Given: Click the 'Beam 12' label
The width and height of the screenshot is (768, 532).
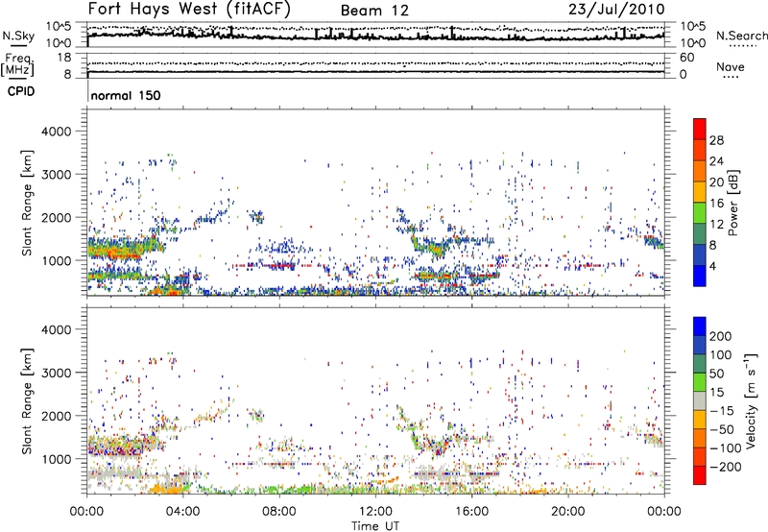Looking at the screenshot, I should pos(374,11).
